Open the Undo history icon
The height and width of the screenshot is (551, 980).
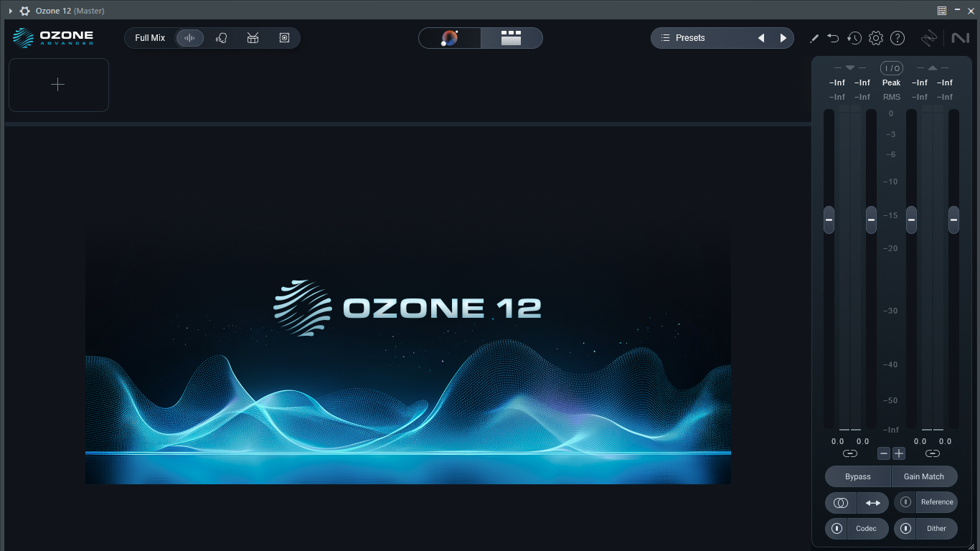point(854,37)
